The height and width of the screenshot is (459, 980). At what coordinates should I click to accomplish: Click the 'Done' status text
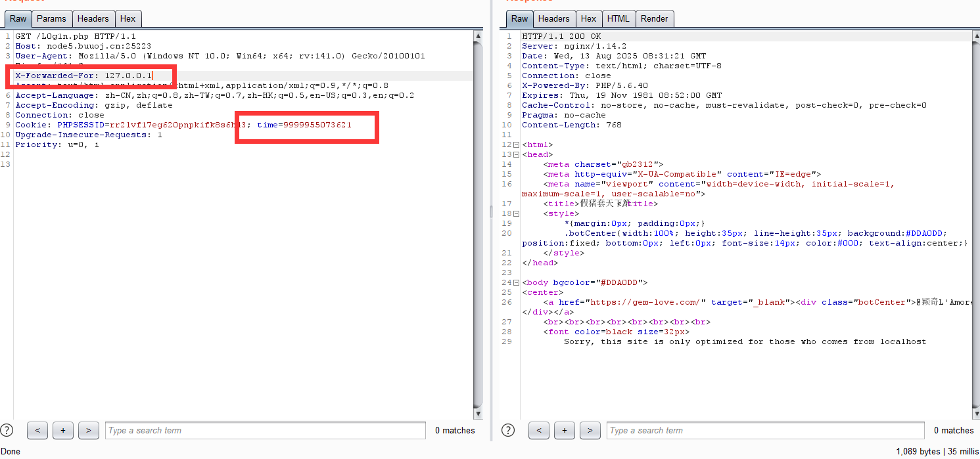coord(11,452)
